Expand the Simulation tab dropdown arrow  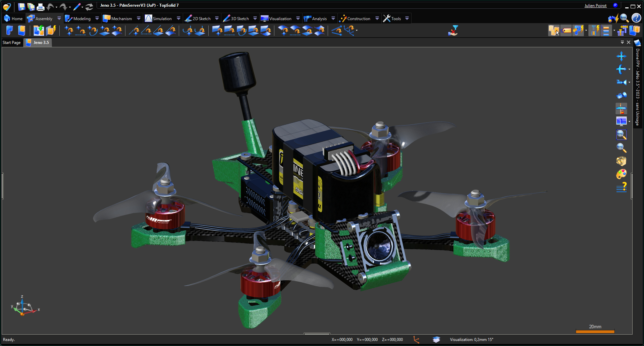pos(178,18)
